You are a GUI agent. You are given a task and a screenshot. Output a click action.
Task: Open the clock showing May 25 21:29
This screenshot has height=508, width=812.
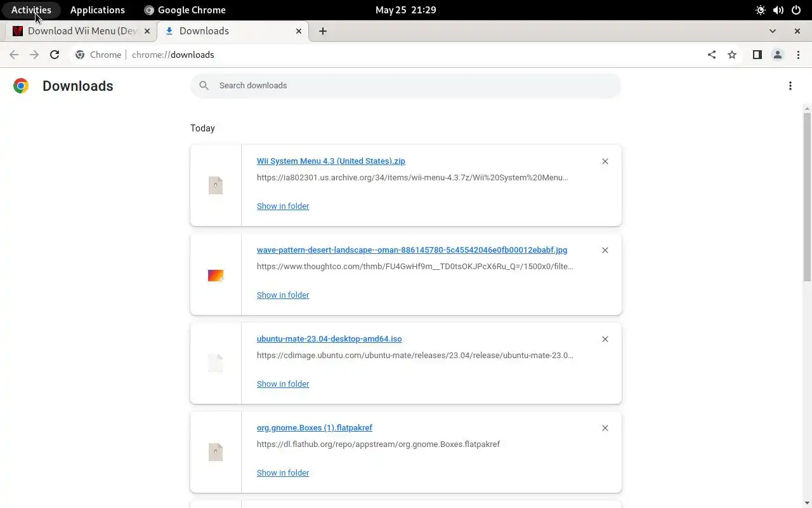(406, 10)
